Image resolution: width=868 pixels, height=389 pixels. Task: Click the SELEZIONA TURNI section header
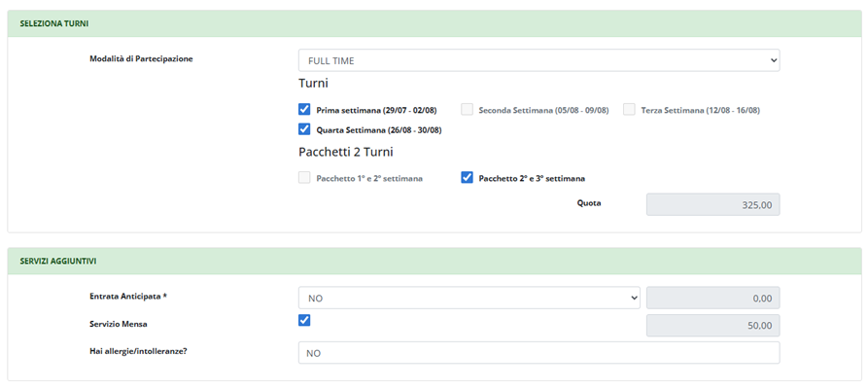click(x=54, y=22)
